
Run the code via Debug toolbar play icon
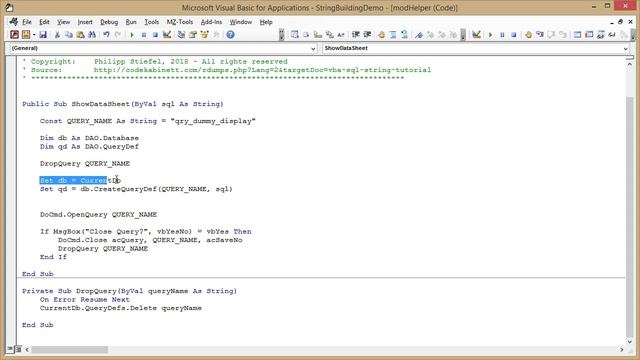click(490, 35)
